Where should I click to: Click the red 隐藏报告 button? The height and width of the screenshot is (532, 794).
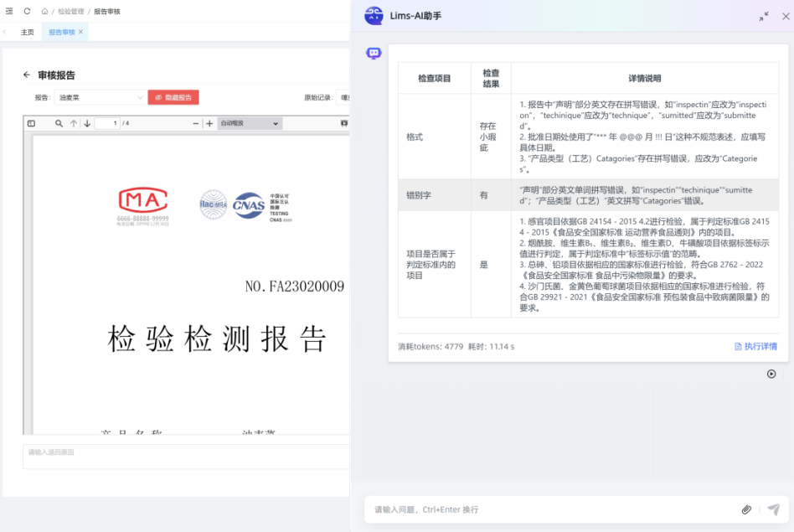(173, 97)
